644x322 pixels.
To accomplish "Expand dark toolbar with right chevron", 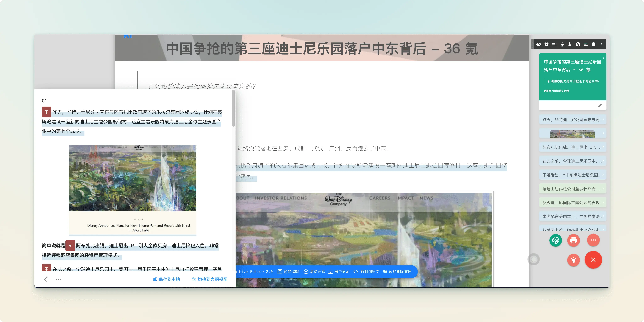I will point(602,44).
